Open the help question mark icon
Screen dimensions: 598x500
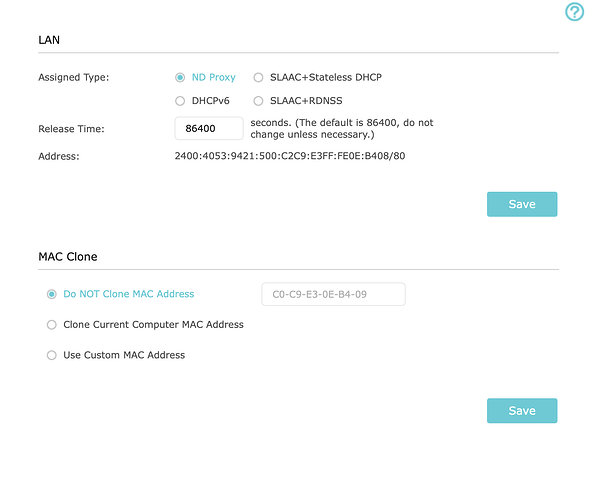pyautogui.click(x=574, y=12)
